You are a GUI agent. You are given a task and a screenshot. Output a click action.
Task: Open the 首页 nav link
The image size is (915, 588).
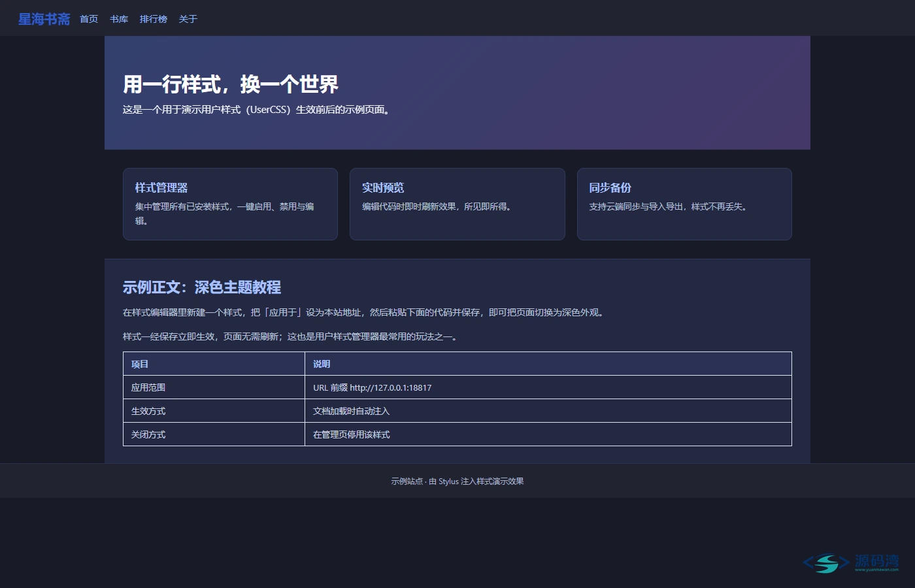click(x=89, y=19)
